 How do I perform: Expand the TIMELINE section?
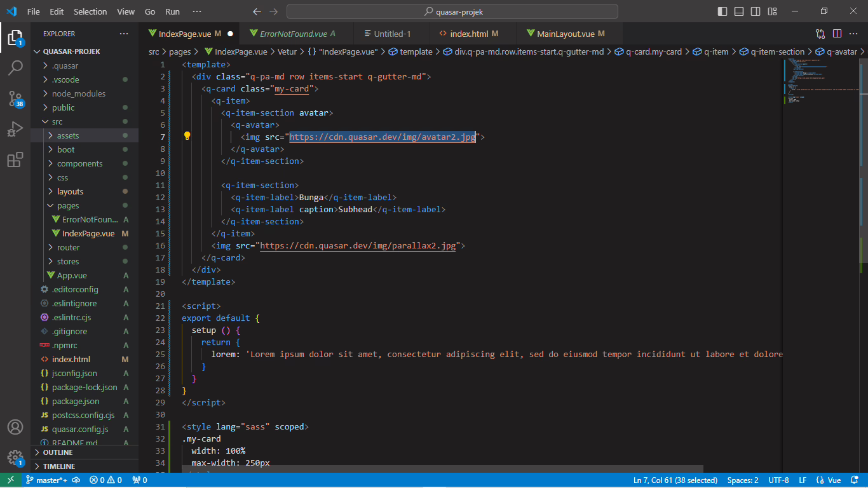85,466
